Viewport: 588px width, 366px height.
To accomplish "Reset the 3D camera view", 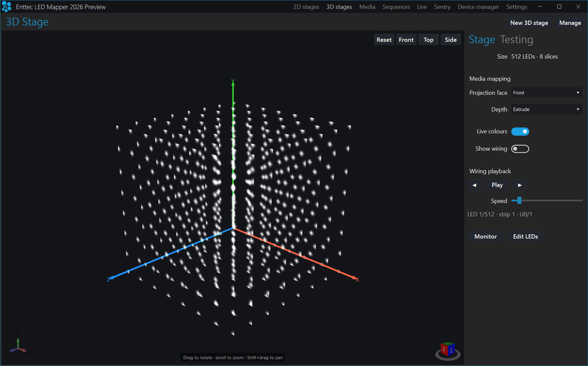I will [384, 40].
